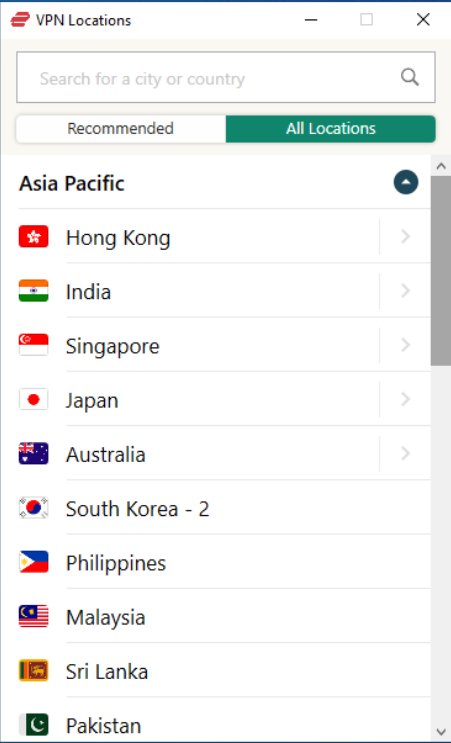Click the magnifying glass search icon
Viewport: 451px width, 743px height.
point(410,77)
